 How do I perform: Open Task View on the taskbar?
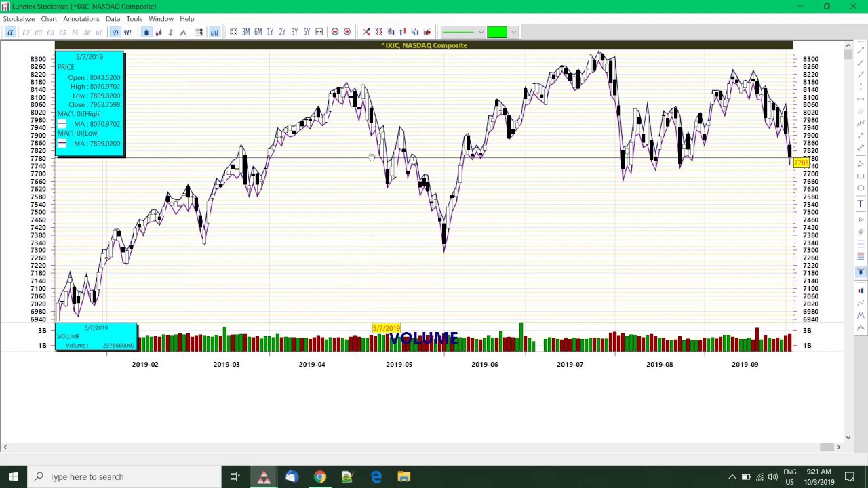click(235, 476)
